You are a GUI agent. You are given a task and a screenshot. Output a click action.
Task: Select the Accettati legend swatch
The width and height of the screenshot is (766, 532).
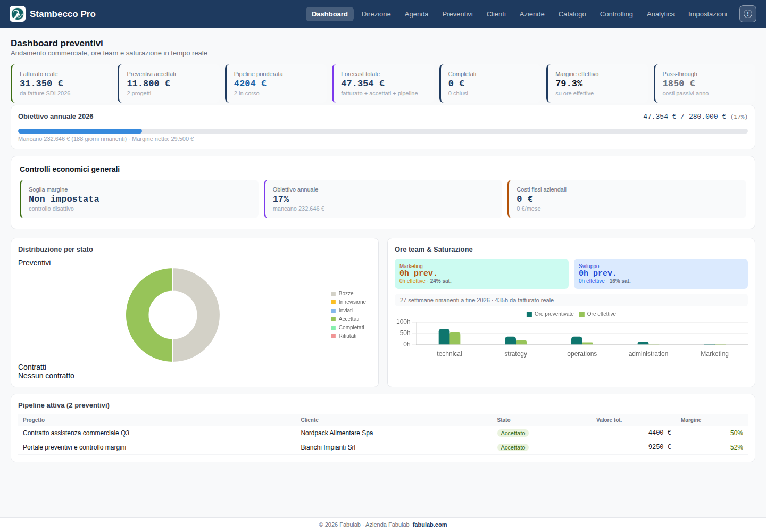tap(334, 319)
